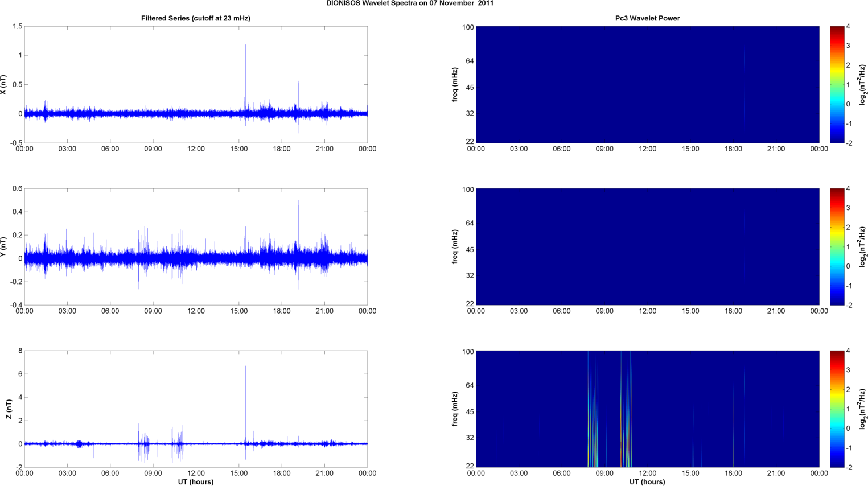Click the color scale beside Z wavelet spectrum

click(x=837, y=409)
